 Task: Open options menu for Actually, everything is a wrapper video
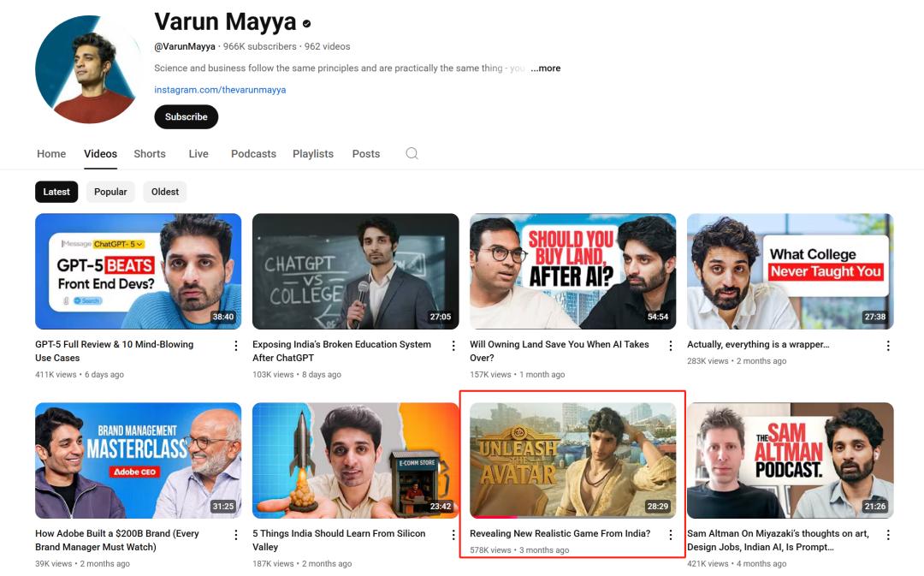[888, 346]
